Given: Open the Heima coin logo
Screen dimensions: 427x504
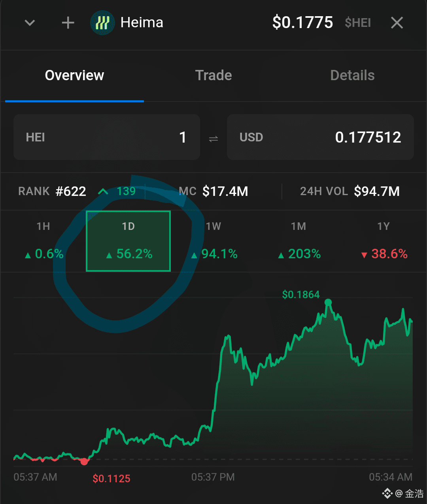Looking at the screenshot, I should click(102, 23).
